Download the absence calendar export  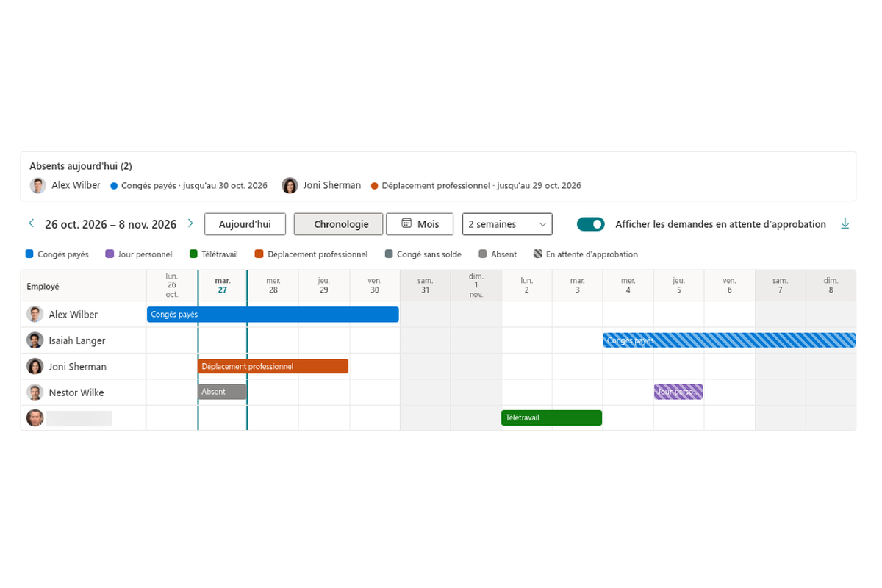click(845, 224)
